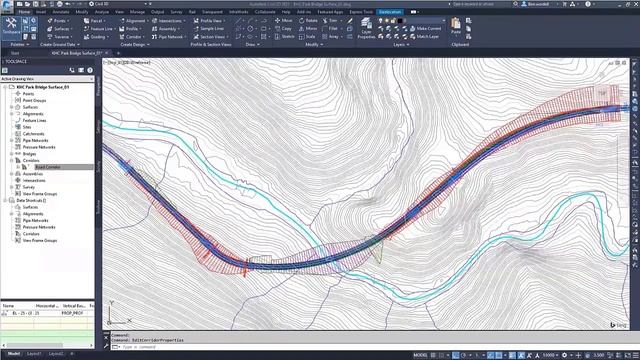Open the Profile tool in Create Design

click(130, 29)
